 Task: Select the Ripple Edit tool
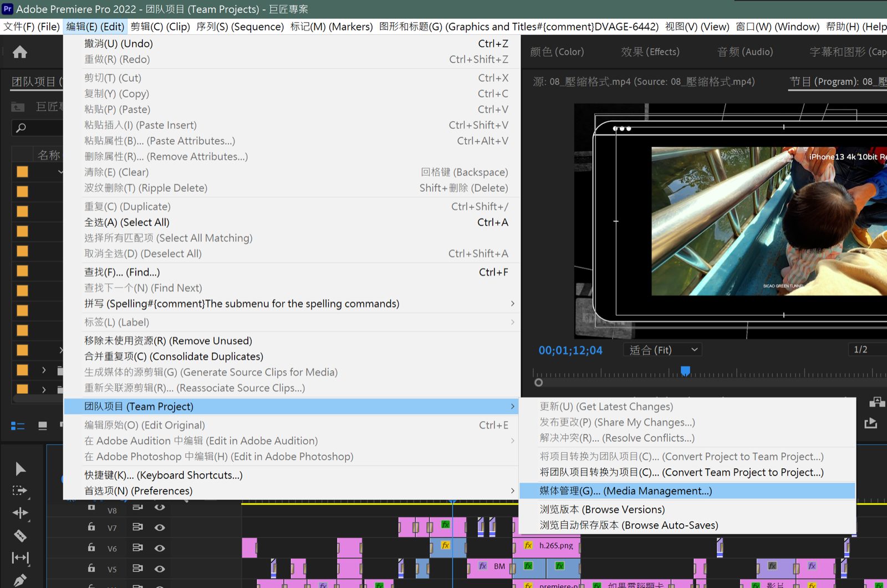(x=20, y=513)
